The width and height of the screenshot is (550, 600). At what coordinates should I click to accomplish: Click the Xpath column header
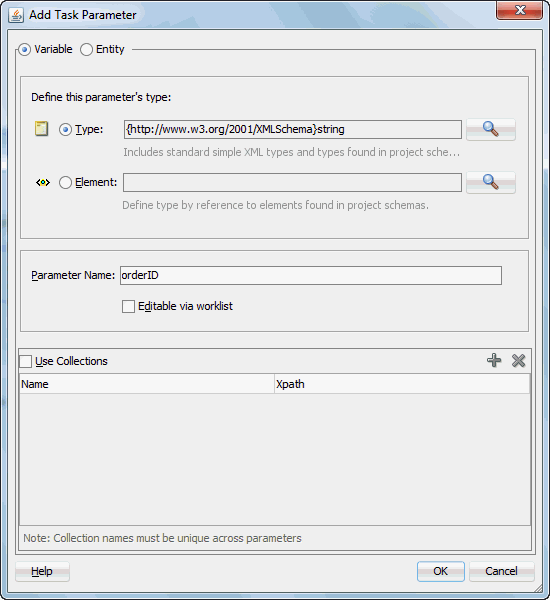point(402,384)
